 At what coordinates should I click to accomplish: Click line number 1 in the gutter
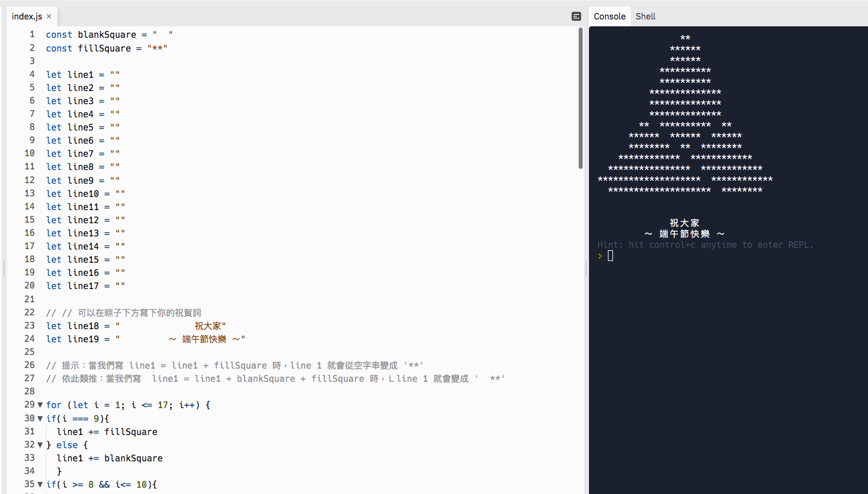[32, 34]
